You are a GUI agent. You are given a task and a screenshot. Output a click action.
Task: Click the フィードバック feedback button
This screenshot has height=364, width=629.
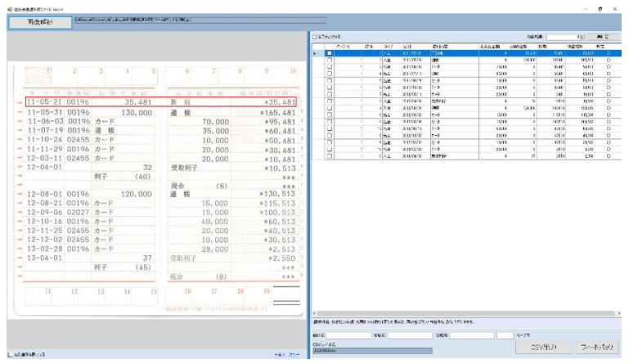(596, 348)
